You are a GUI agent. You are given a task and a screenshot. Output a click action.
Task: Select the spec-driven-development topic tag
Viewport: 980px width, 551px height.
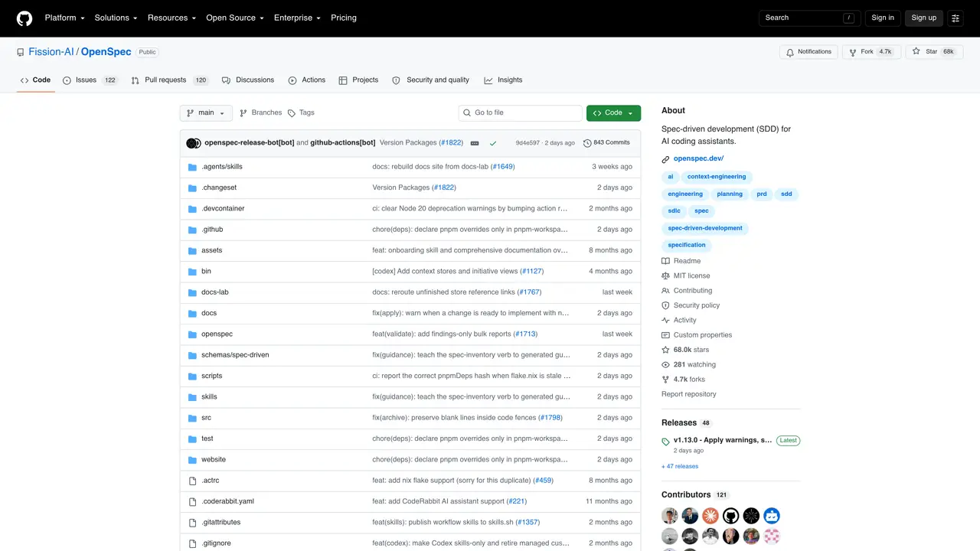tap(705, 228)
